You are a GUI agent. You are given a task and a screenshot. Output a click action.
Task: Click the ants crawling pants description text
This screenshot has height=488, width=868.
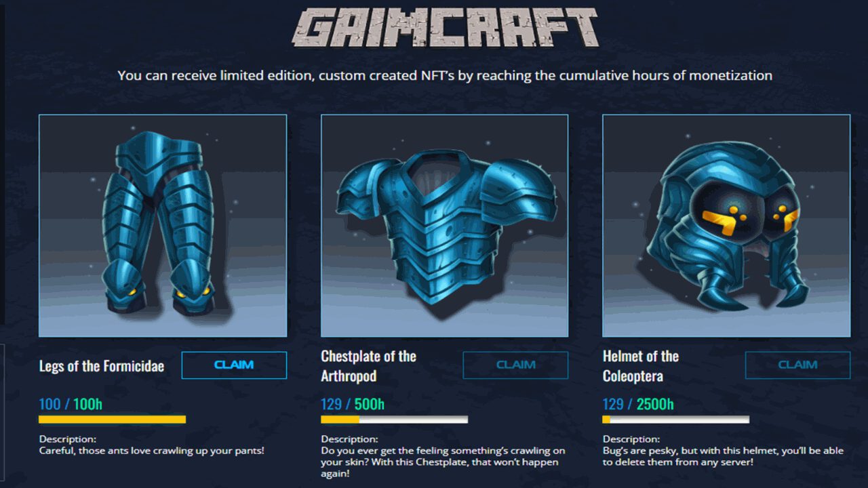pos(151,451)
